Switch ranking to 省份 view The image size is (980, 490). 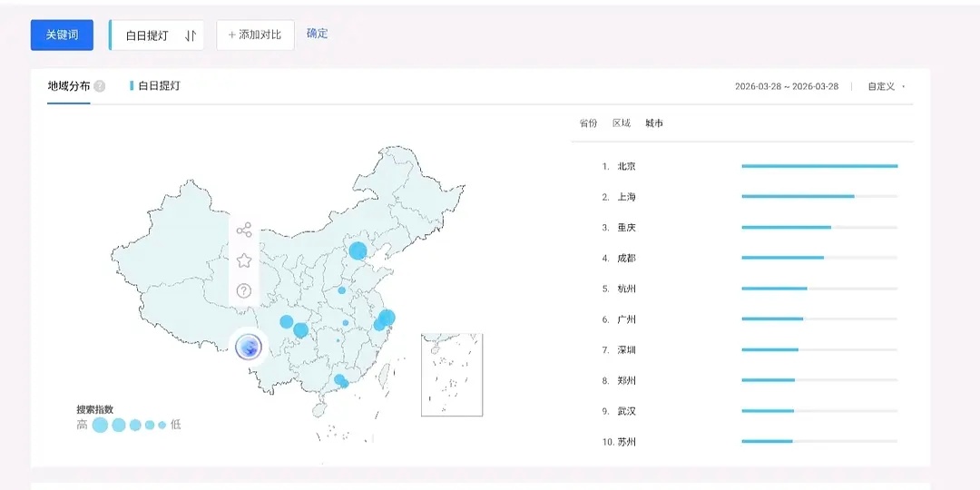click(x=588, y=123)
